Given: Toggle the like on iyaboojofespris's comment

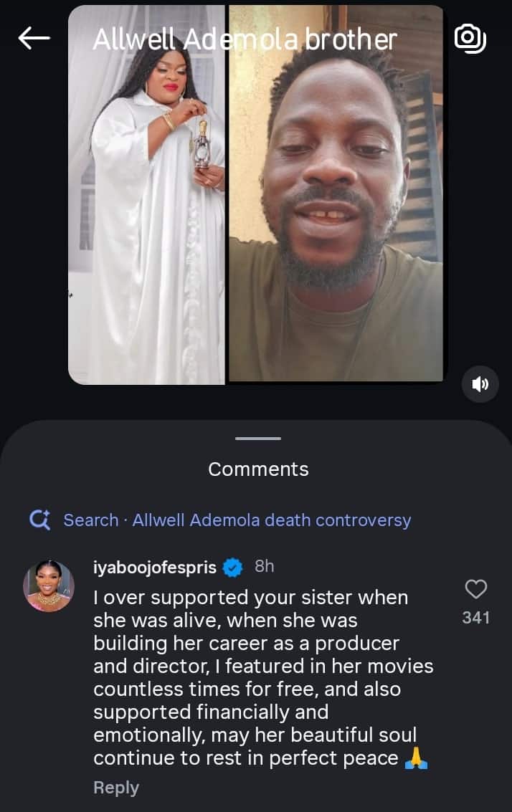Looking at the screenshot, I should pos(475,589).
